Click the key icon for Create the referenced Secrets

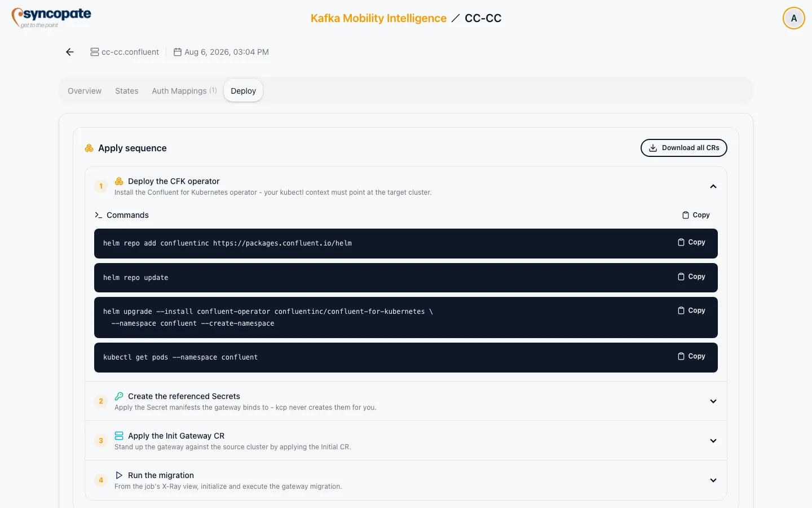point(119,396)
